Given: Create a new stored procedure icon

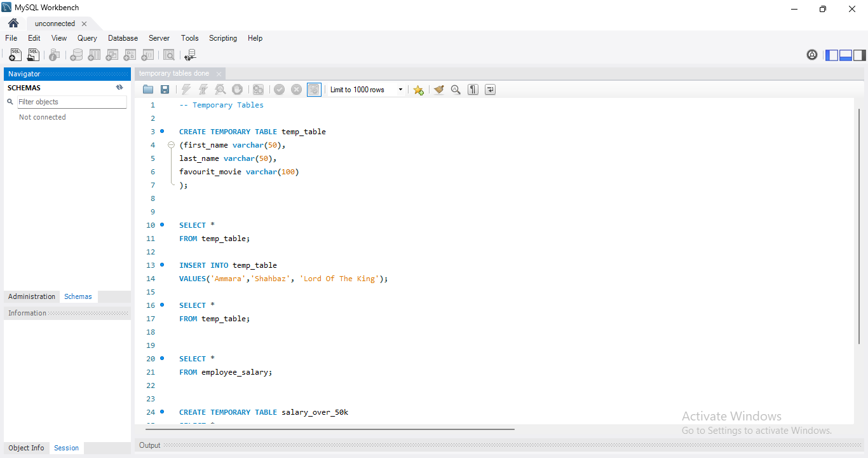Looking at the screenshot, I should (x=130, y=55).
